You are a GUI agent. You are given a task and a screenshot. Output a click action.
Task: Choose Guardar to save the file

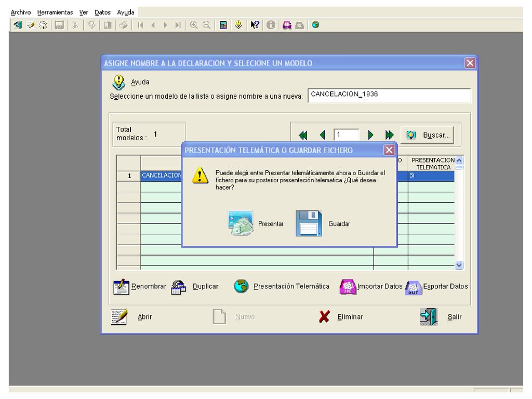point(339,223)
